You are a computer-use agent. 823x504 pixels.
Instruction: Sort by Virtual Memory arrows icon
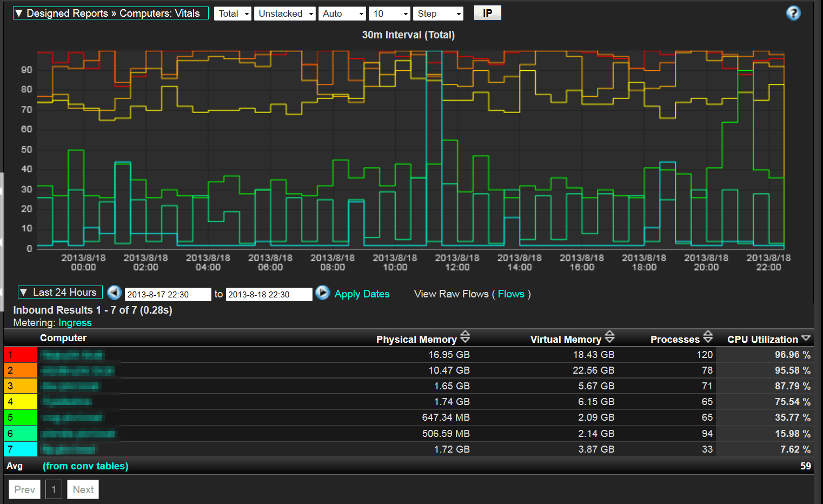pos(609,337)
